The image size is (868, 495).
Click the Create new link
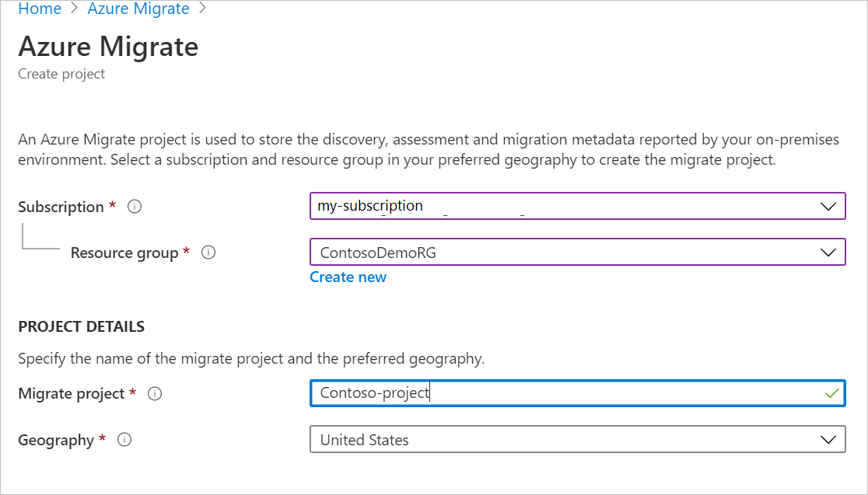tap(348, 277)
